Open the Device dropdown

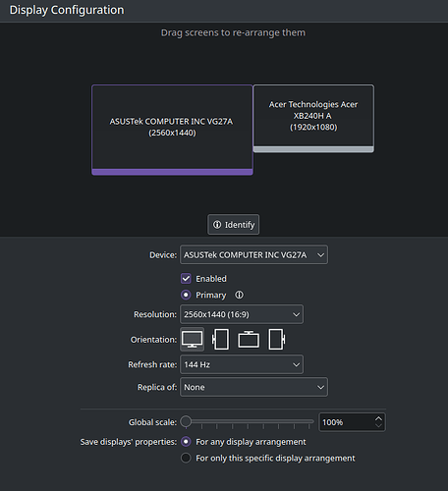click(x=253, y=254)
